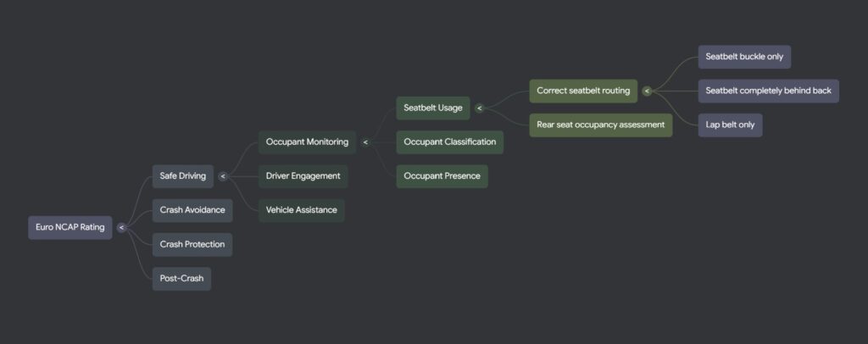Select the Safe Driving node

point(182,176)
